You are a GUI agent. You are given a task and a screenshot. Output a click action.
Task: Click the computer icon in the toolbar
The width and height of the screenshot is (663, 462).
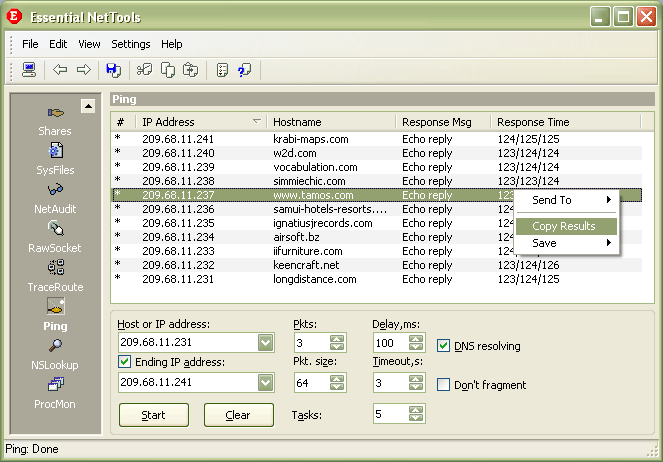(29, 69)
